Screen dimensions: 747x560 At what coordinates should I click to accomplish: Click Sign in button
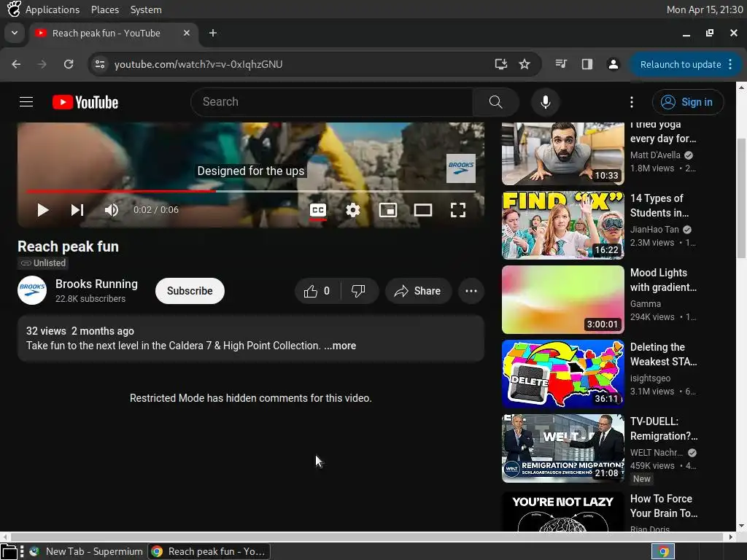tap(688, 102)
